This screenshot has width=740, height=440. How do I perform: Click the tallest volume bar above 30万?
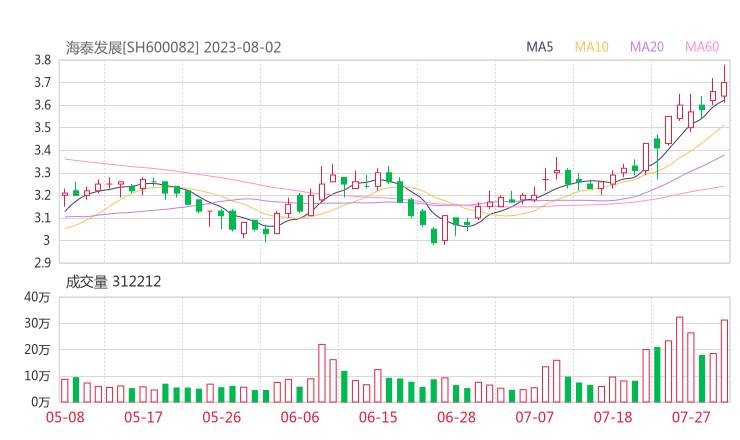(x=680, y=360)
